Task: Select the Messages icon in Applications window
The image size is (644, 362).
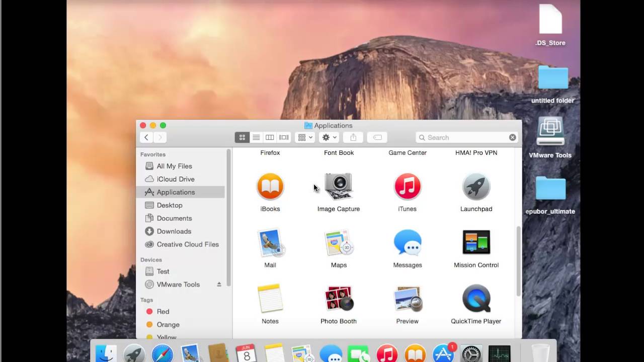Action: pos(408,243)
